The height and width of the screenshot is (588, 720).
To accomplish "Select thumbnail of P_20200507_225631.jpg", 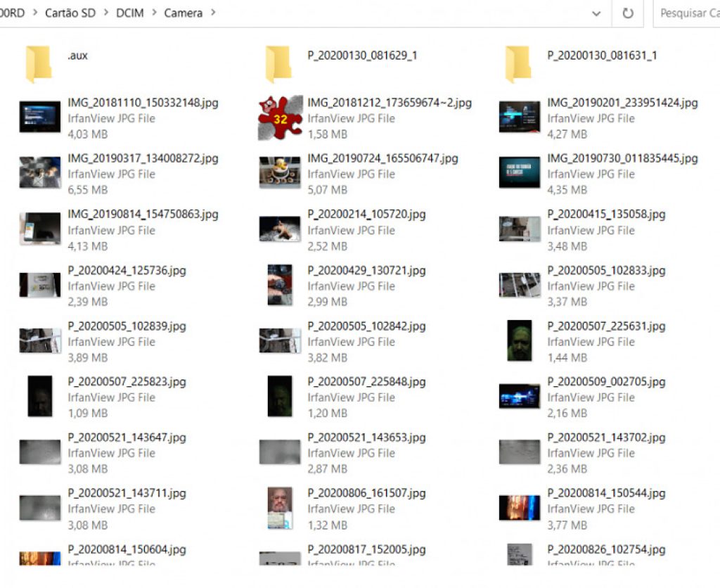I will pos(519,341).
